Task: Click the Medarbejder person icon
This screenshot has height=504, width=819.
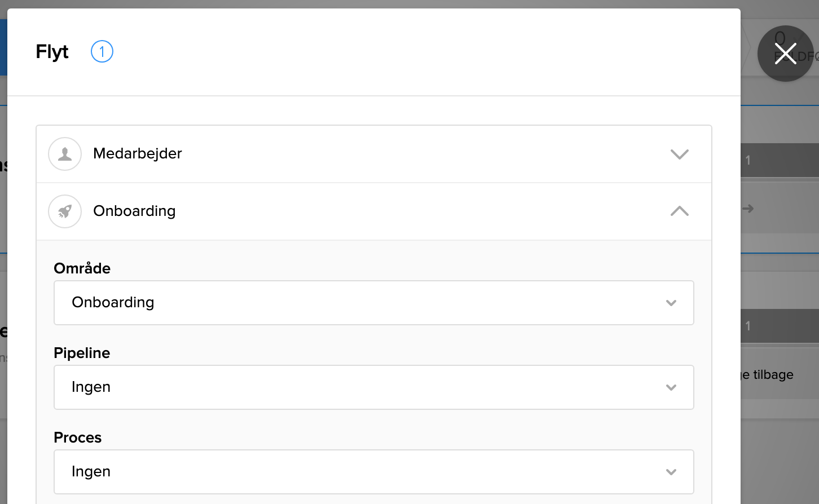Action: (x=65, y=154)
